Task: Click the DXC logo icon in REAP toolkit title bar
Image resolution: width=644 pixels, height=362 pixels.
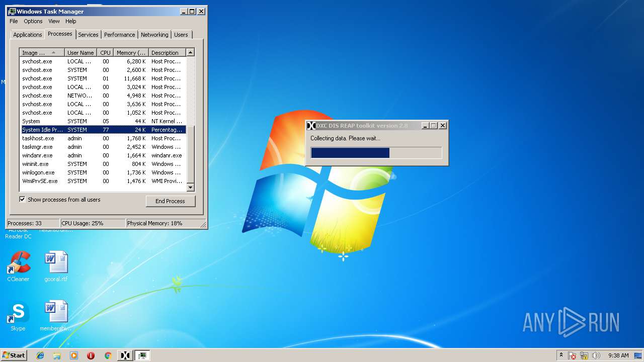Action: (x=311, y=126)
